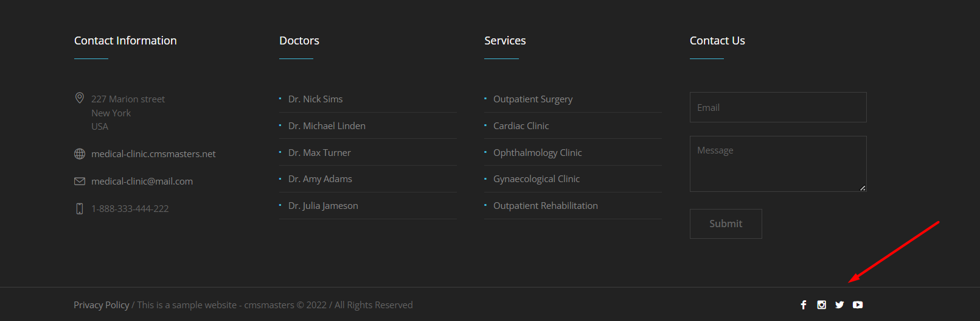Open the Instagram social icon
This screenshot has width=980, height=321.
(x=821, y=305)
